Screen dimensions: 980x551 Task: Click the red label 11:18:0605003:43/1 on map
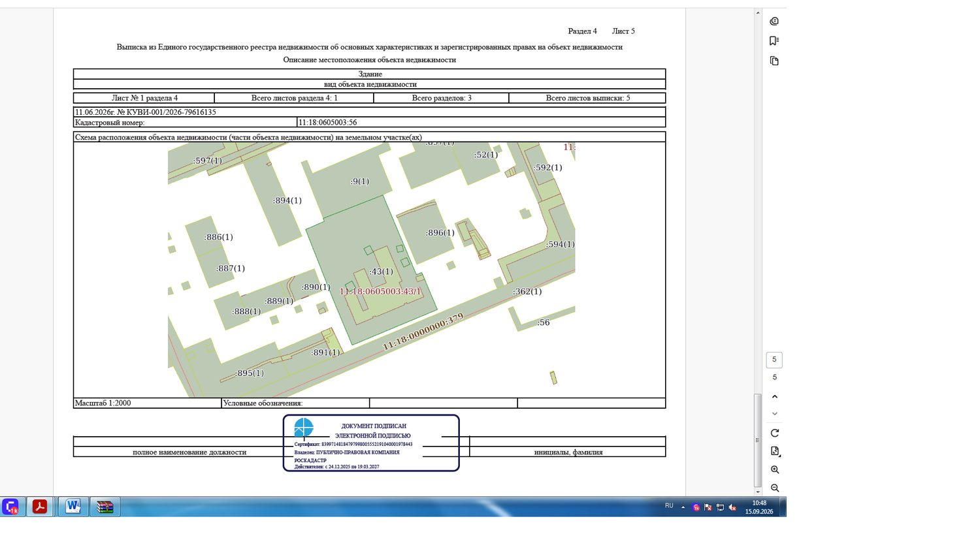380,292
